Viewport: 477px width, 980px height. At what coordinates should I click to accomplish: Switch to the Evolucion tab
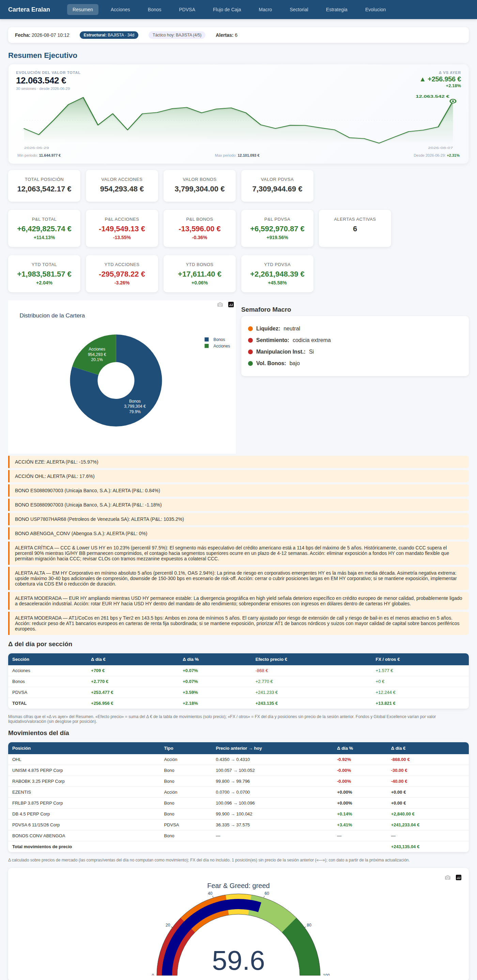375,10
